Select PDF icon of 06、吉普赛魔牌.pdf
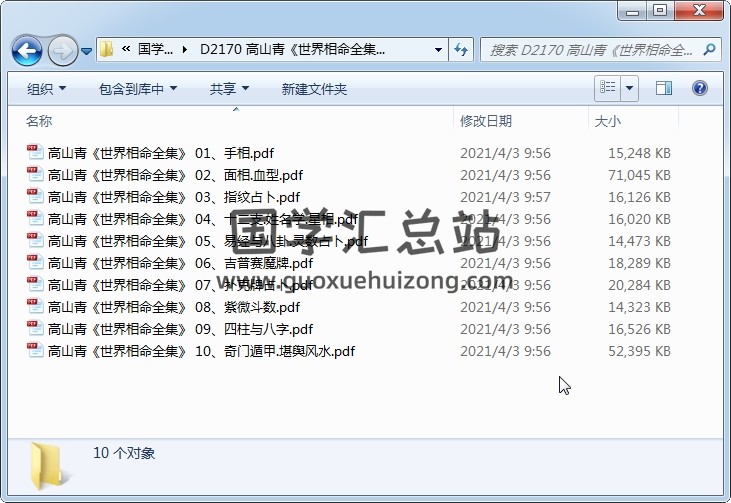 point(35,262)
